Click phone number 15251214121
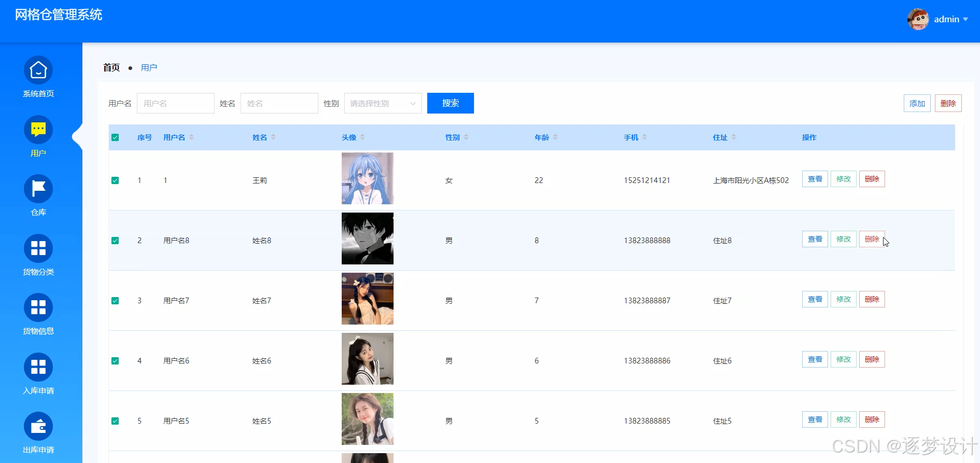Screen dimensions: 980x463 [x=647, y=180]
